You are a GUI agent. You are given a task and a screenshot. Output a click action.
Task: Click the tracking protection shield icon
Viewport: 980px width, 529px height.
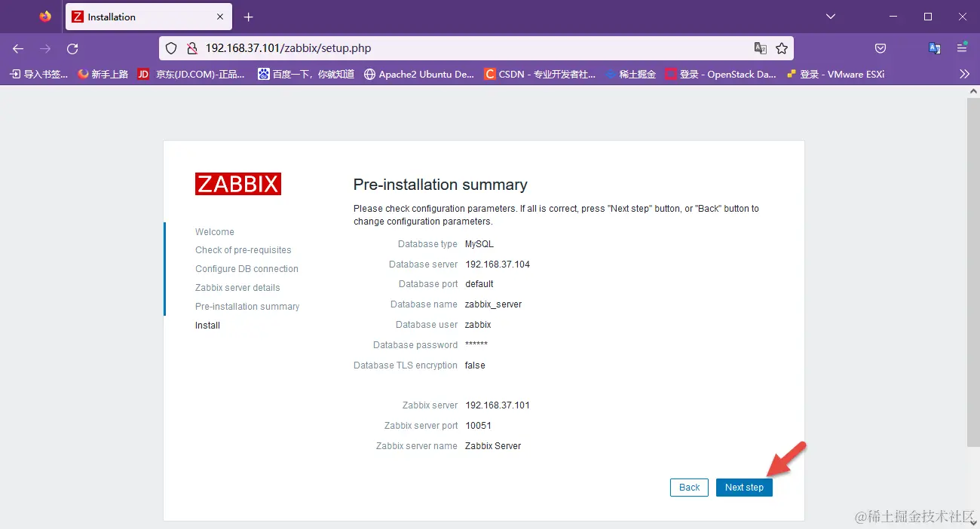click(171, 48)
